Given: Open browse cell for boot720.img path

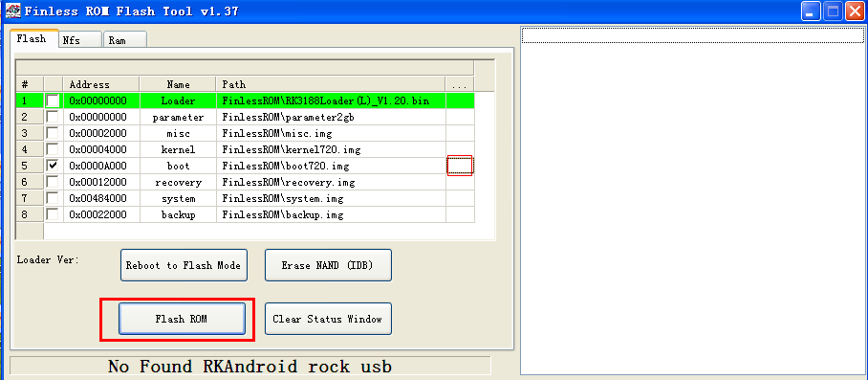Looking at the screenshot, I should point(460,166).
